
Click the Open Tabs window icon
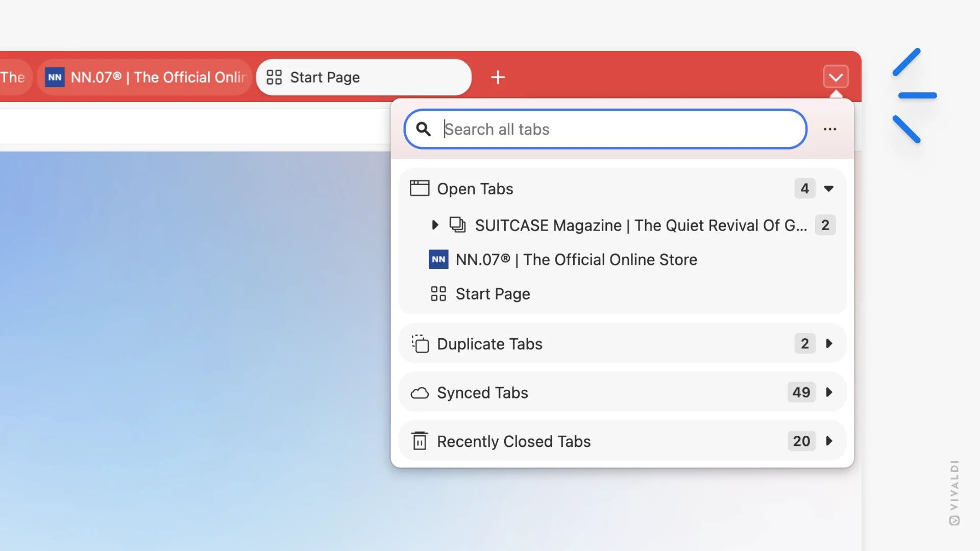[x=420, y=188]
